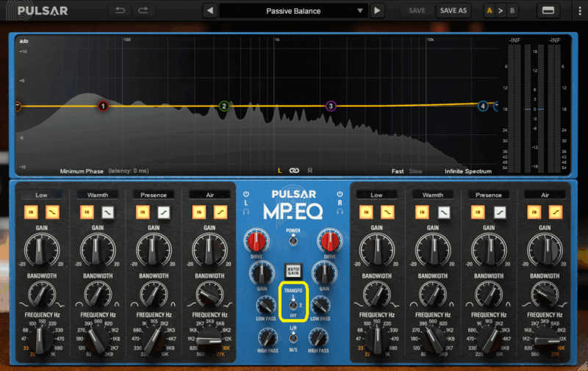Click the right channel power icon
This screenshot has height=371, width=588.
(x=340, y=195)
